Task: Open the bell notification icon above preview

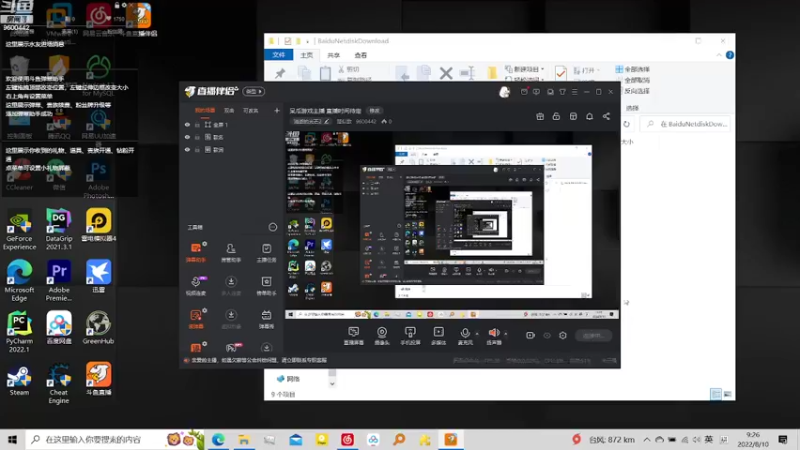Action: coord(589,116)
